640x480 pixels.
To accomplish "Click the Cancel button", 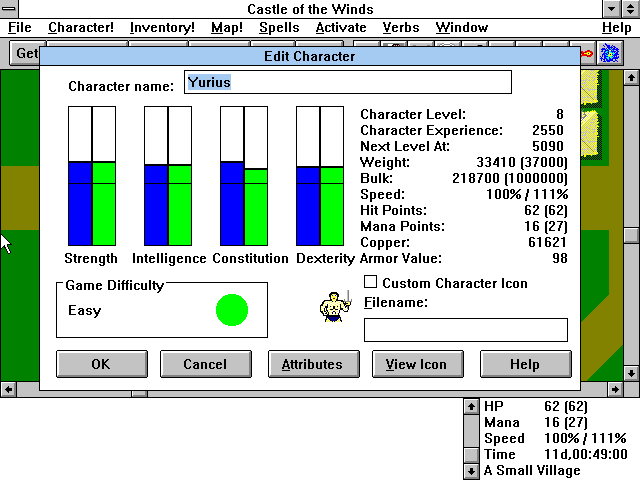I will pos(206,364).
